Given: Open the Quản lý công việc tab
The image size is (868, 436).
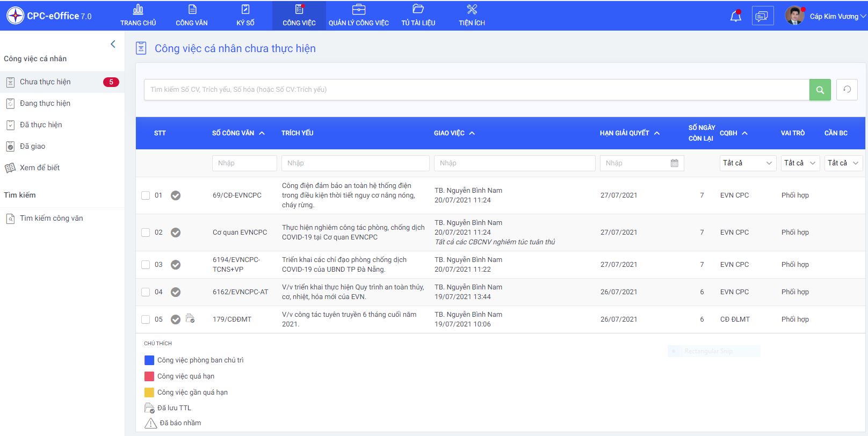Looking at the screenshot, I should click(359, 16).
